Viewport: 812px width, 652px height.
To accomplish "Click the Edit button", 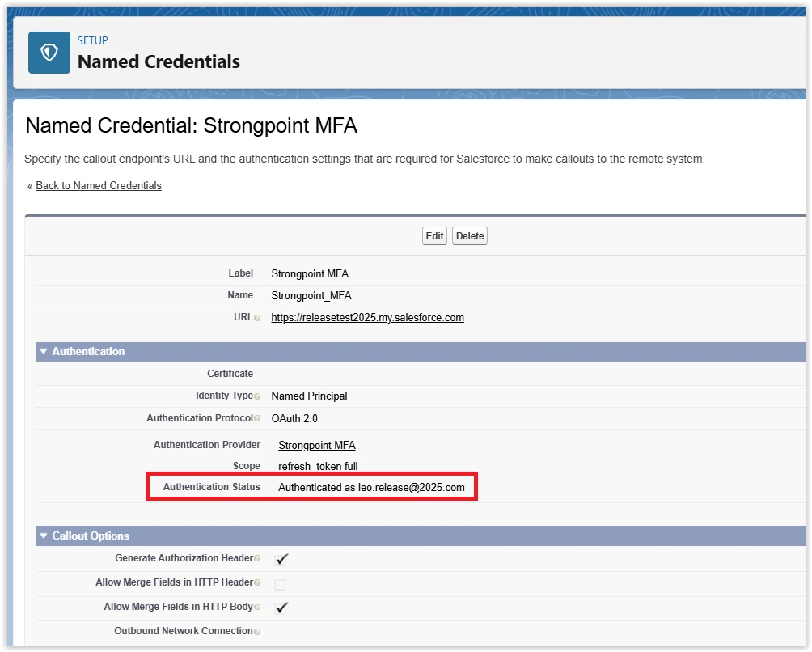I will coord(433,235).
